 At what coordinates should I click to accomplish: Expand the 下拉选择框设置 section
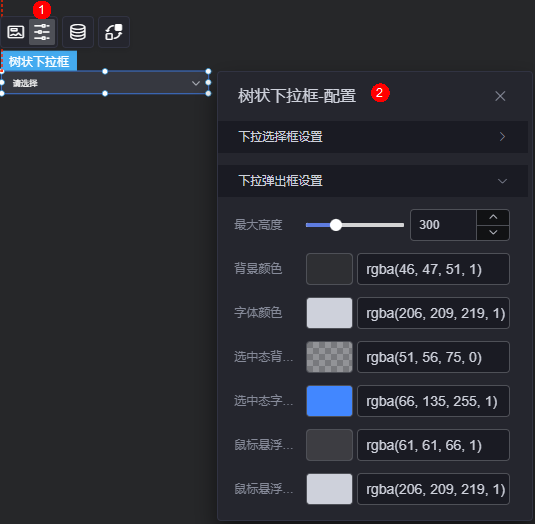pyautogui.click(x=373, y=137)
